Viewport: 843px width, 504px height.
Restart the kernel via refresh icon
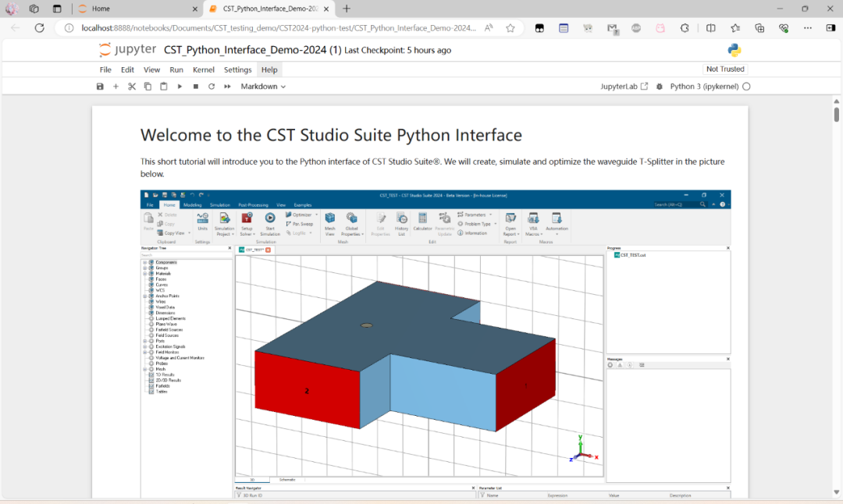click(211, 86)
